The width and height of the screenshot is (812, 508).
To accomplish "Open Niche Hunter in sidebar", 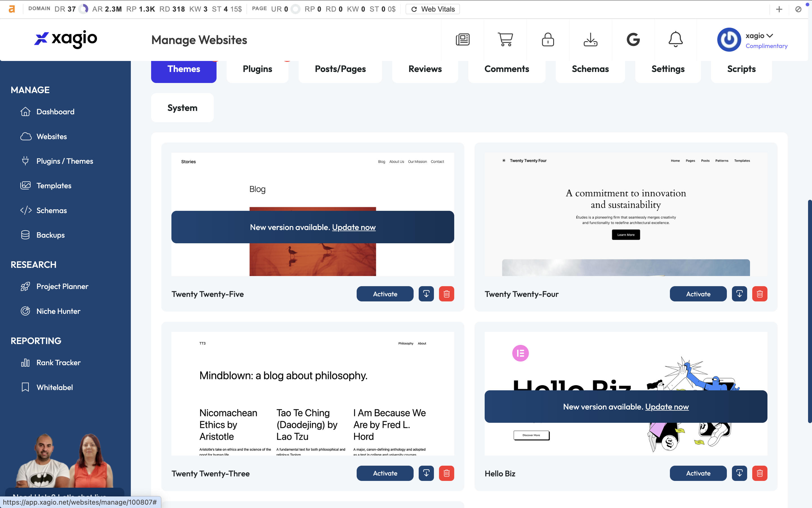I will (50, 311).
